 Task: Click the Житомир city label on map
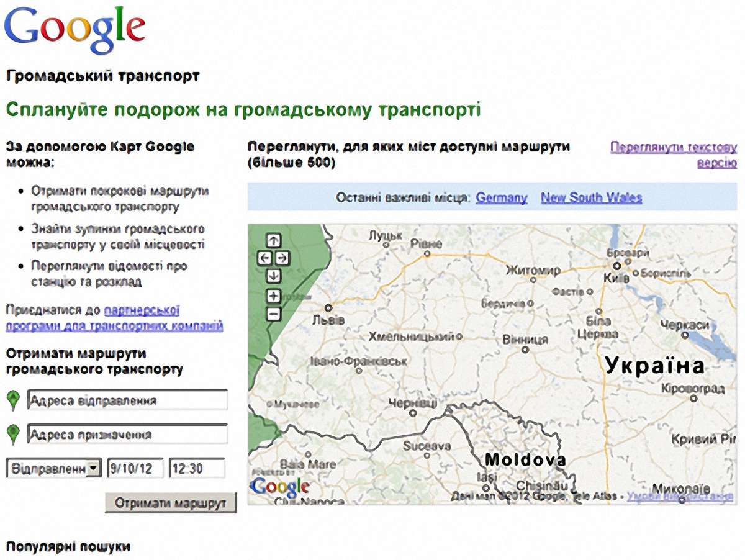(x=533, y=271)
